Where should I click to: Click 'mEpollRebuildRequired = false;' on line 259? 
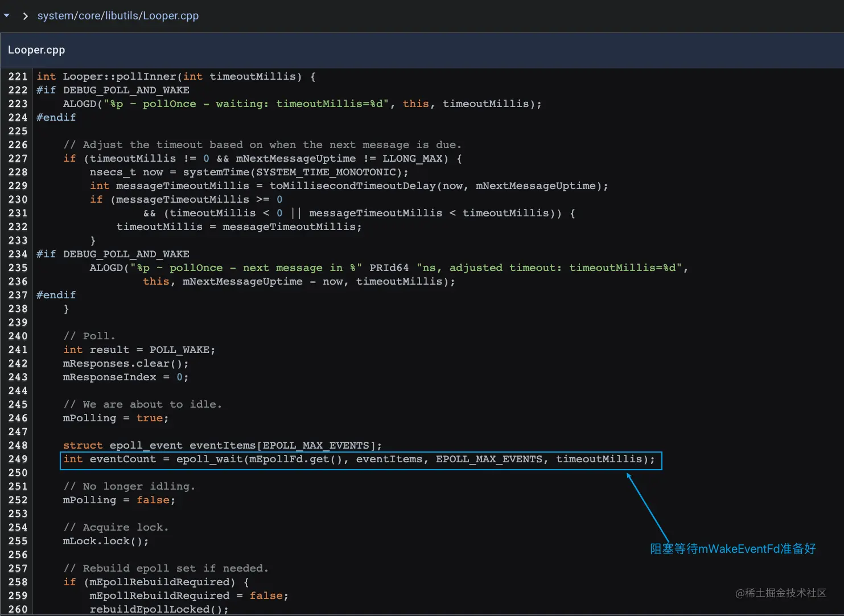tap(189, 596)
